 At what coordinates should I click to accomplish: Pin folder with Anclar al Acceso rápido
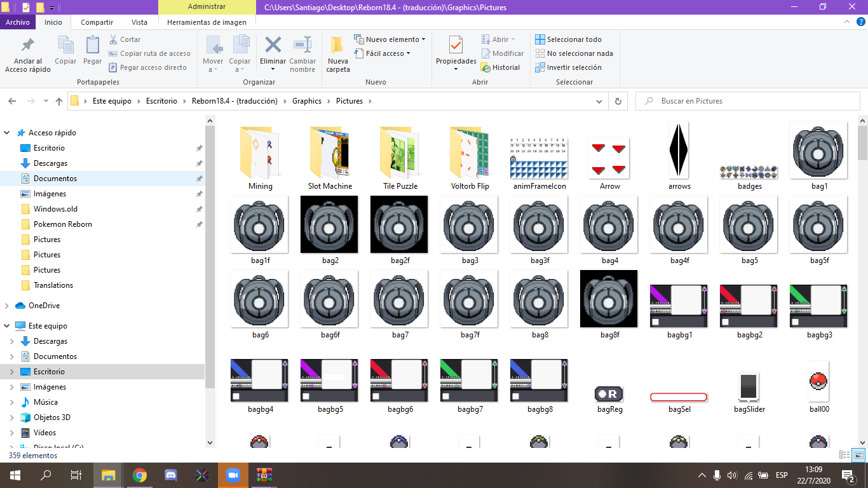tap(27, 54)
